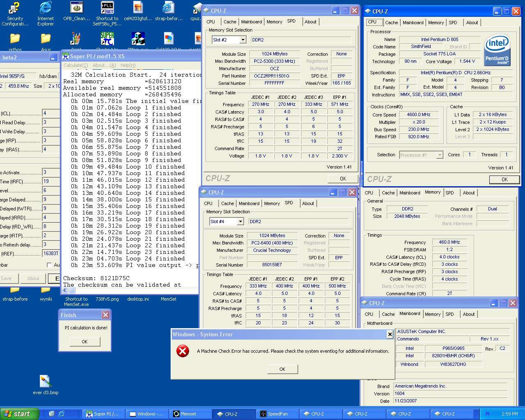Open the tWTR value 9 dropdown in MemSet
Screen dimensions: 525x420
(51, 208)
